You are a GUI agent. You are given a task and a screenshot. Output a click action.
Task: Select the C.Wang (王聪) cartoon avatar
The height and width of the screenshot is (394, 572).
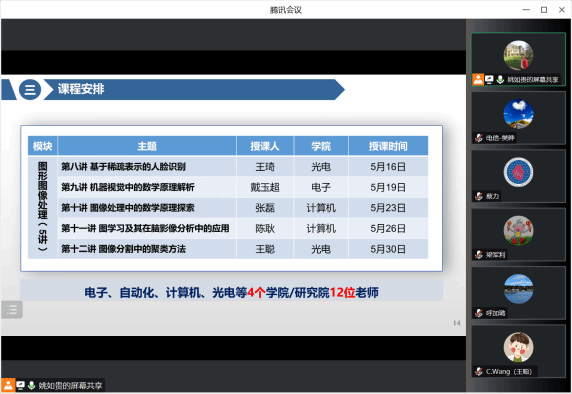tap(518, 347)
